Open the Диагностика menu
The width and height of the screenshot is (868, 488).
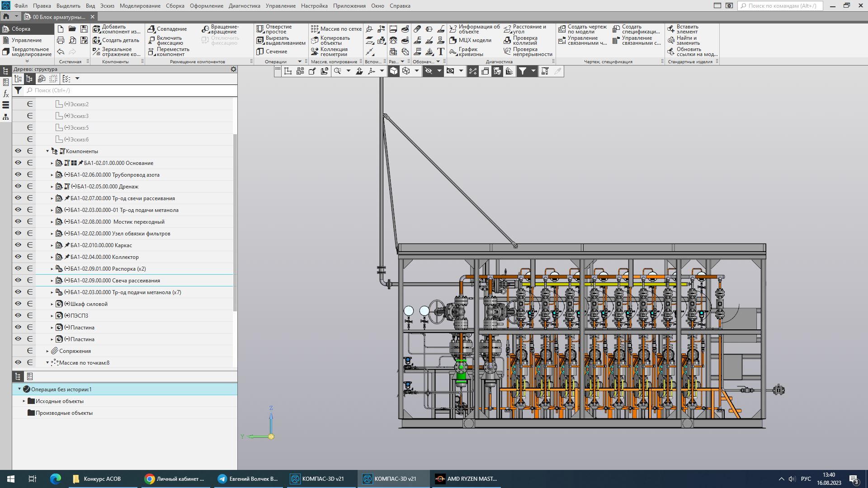click(x=244, y=6)
